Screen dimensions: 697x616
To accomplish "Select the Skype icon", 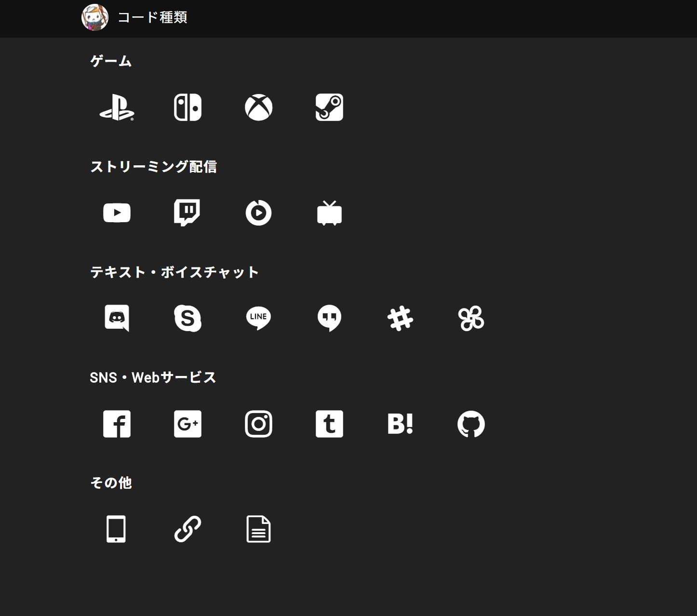I will click(x=188, y=318).
